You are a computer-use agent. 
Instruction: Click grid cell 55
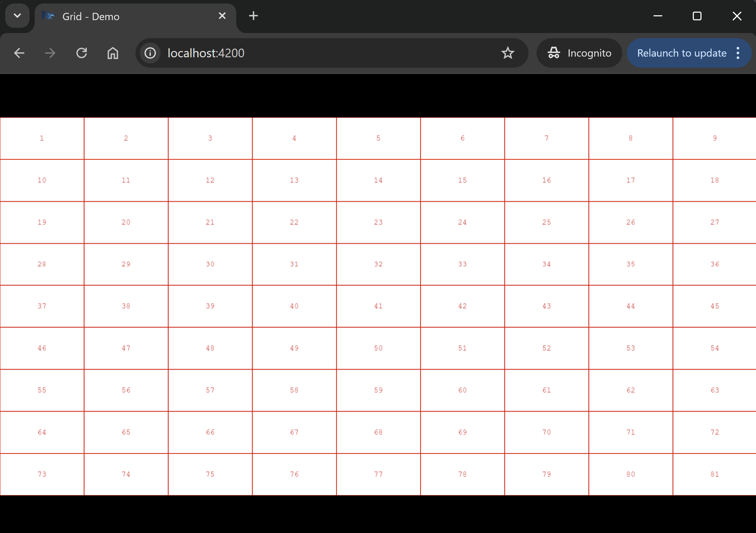coord(42,391)
